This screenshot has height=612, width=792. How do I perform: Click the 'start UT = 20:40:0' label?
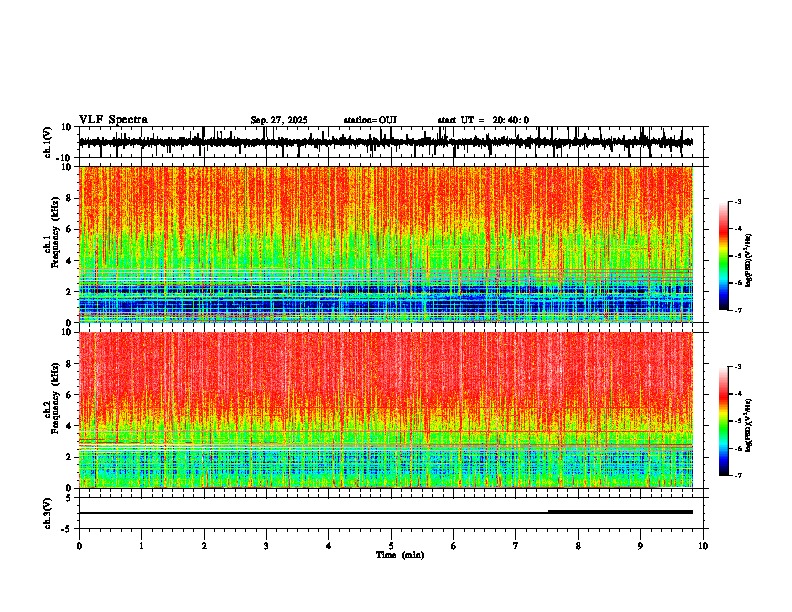[483, 120]
